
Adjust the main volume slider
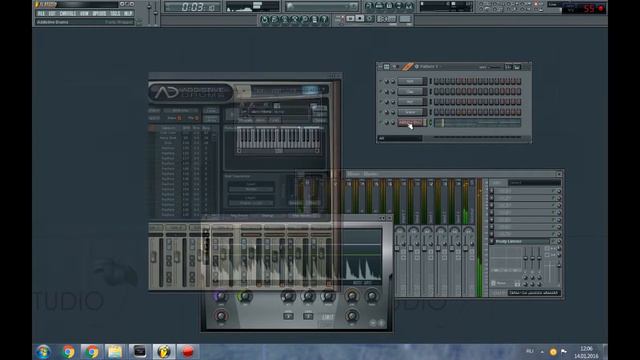[x=149, y=7]
